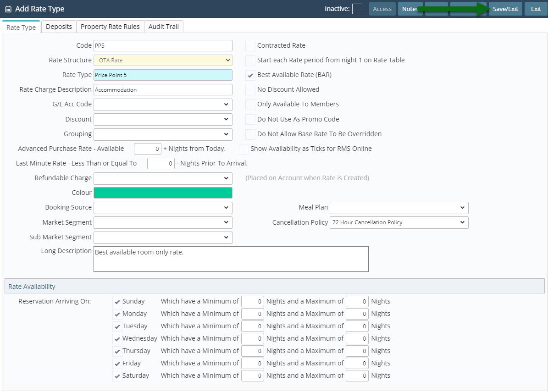The height and width of the screenshot is (392, 548).
Task: Click Sunday maximum nights field
Action: pyautogui.click(x=357, y=302)
